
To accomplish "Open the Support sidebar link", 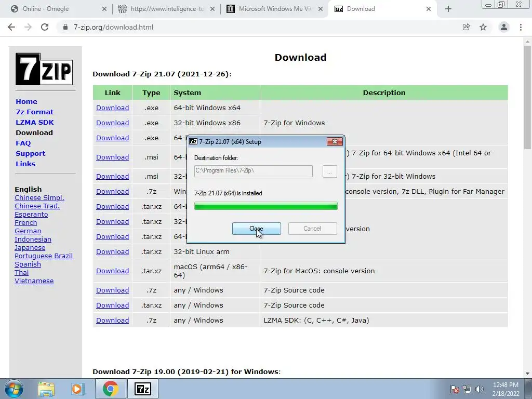I will tap(30, 153).
